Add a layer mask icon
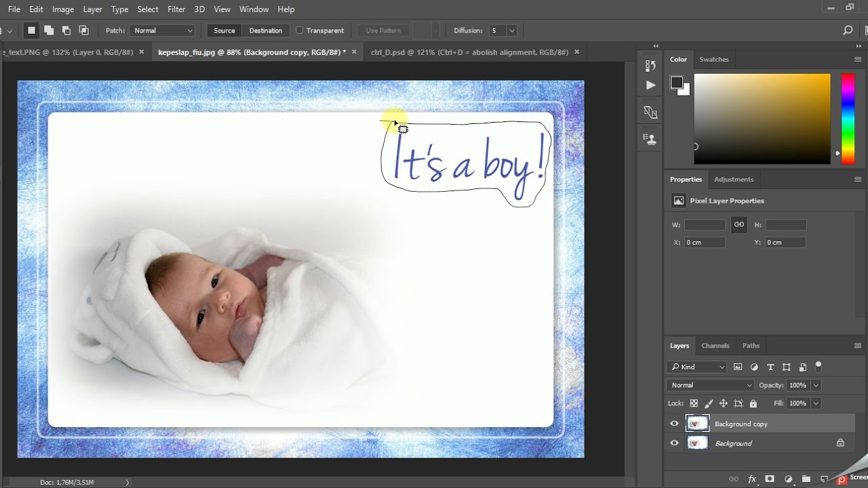The height and width of the screenshot is (488, 868). point(770,479)
